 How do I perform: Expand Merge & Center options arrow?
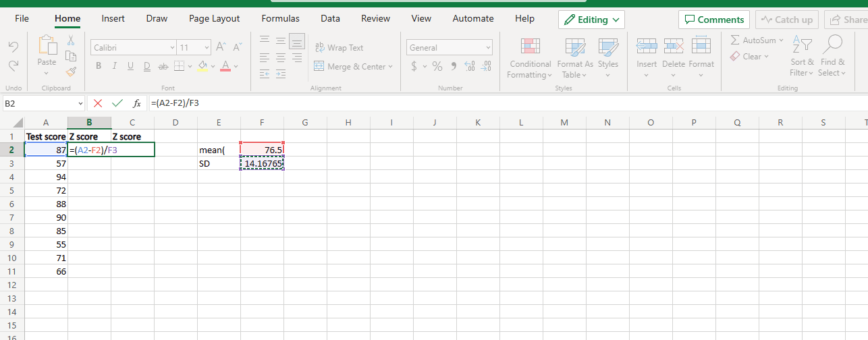(391, 67)
